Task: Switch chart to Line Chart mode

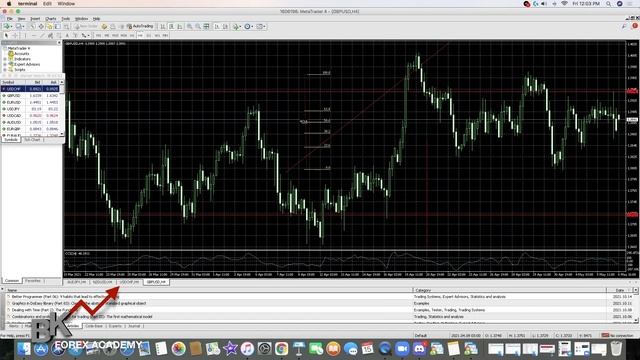Action: tap(180, 26)
